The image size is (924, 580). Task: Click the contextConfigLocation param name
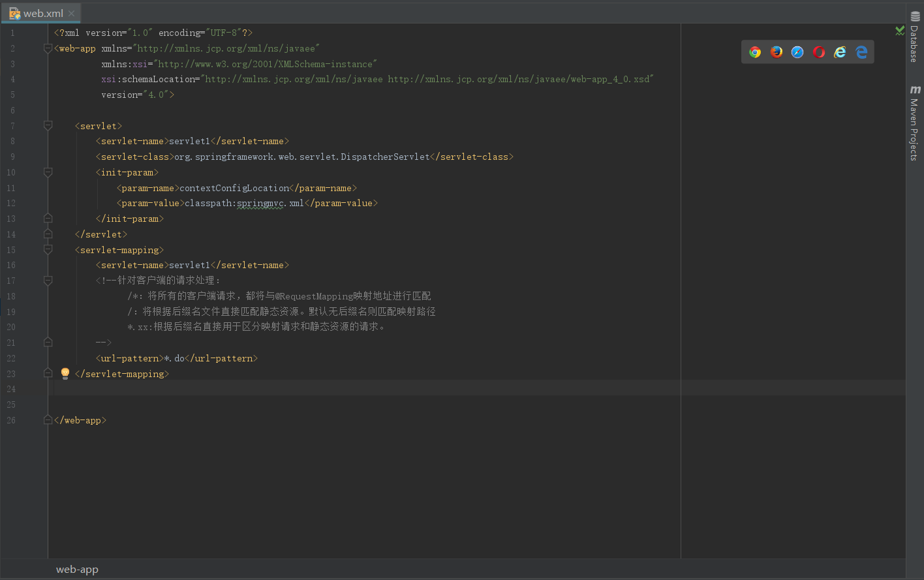(234, 188)
